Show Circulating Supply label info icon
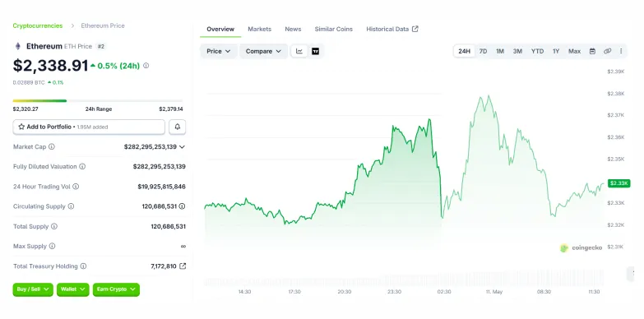Screen dimensions: 644x319 point(71,206)
